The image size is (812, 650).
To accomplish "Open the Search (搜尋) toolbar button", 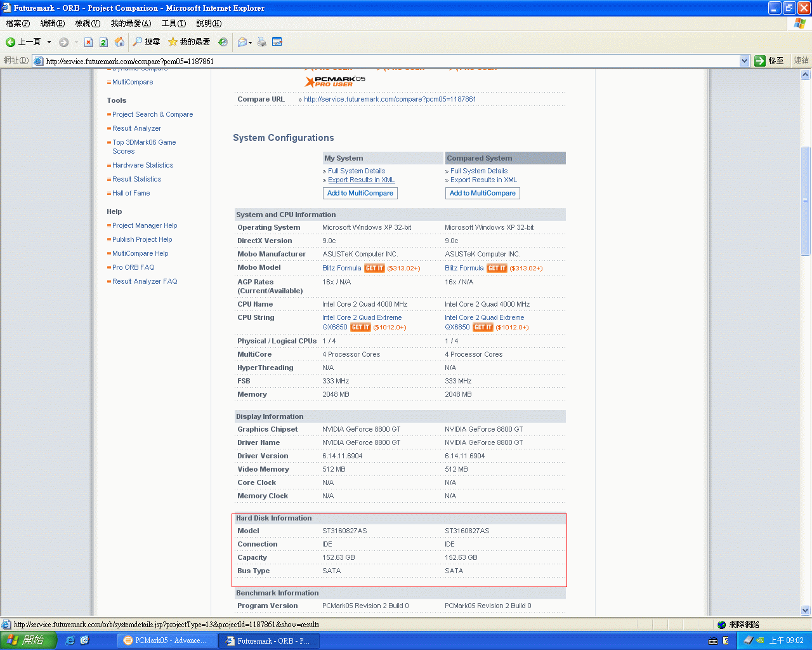I will (146, 42).
